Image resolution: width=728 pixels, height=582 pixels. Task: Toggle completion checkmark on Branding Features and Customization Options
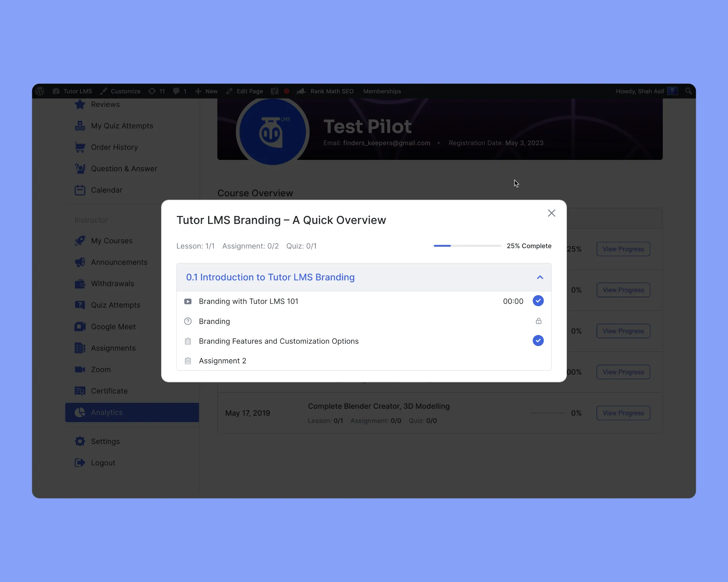pyautogui.click(x=538, y=340)
